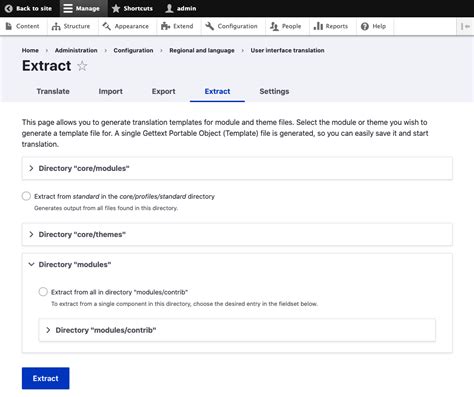474x397 pixels.
Task: Open the admin user icon menu
Action: point(169,8)
